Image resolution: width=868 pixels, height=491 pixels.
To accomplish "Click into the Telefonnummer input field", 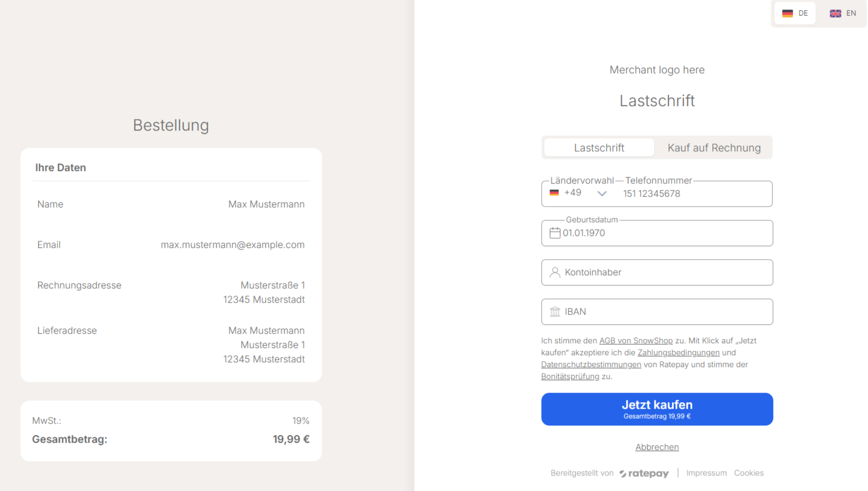I will [x=692, y=194].
